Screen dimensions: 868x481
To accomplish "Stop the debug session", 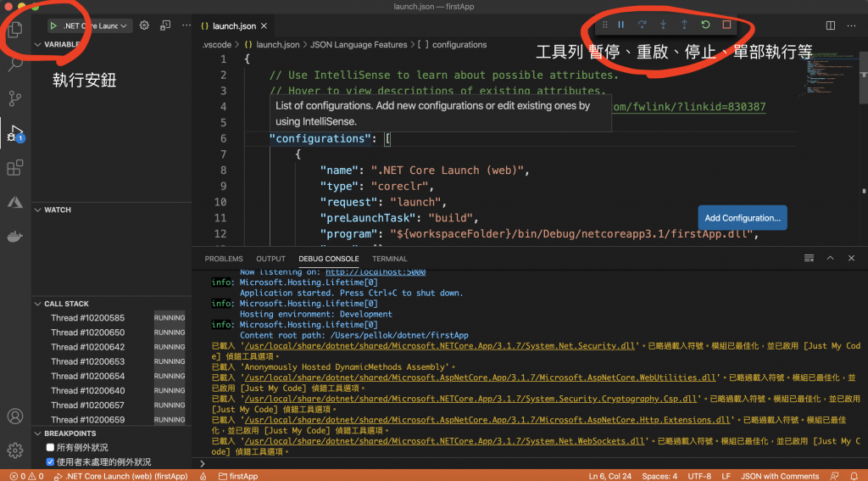I will (x=726, y=25).
